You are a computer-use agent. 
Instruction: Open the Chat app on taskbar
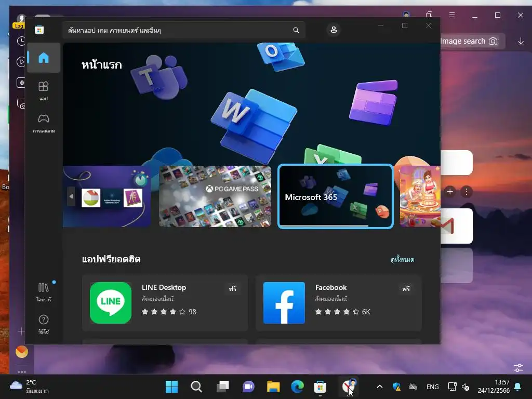248,387
